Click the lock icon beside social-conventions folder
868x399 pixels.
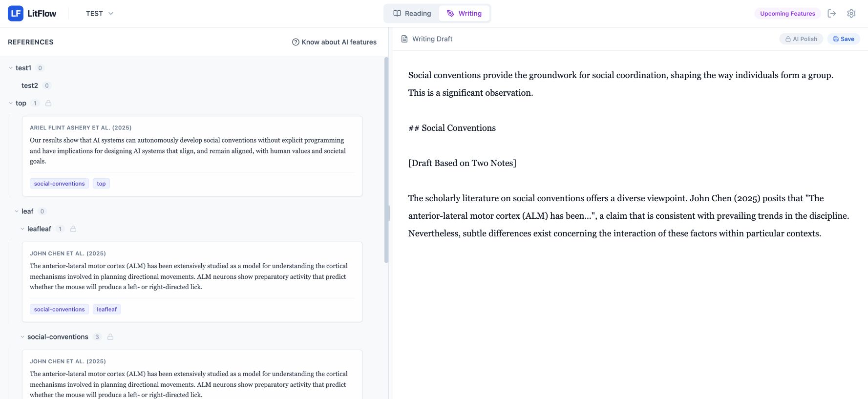[x=110, y=336]
